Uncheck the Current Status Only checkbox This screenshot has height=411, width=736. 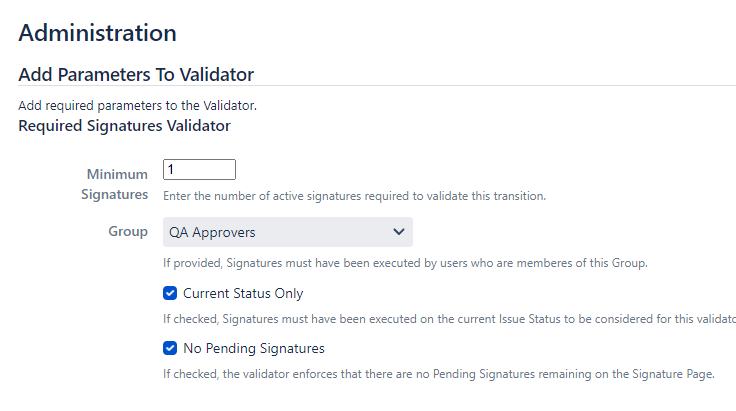coord(170,294)
